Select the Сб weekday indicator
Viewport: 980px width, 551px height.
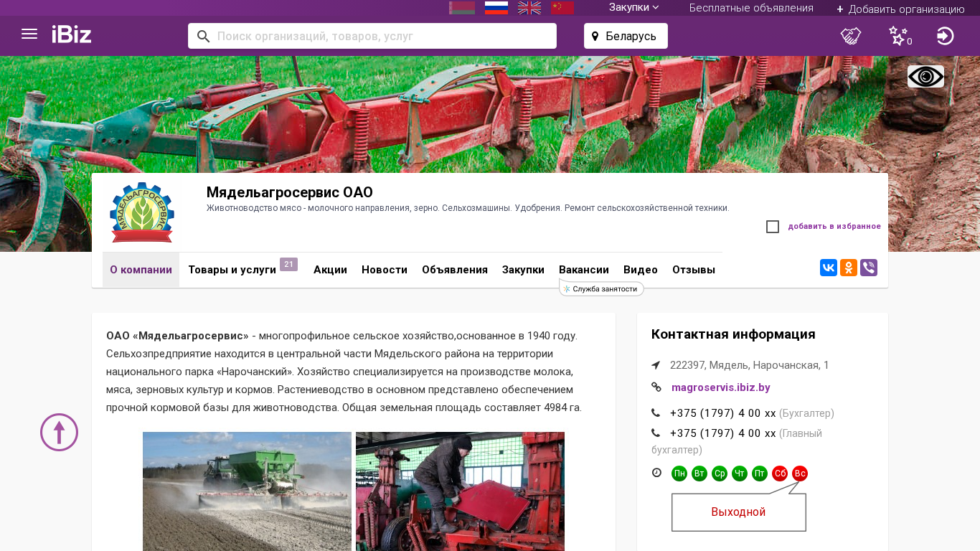point(780,474)
